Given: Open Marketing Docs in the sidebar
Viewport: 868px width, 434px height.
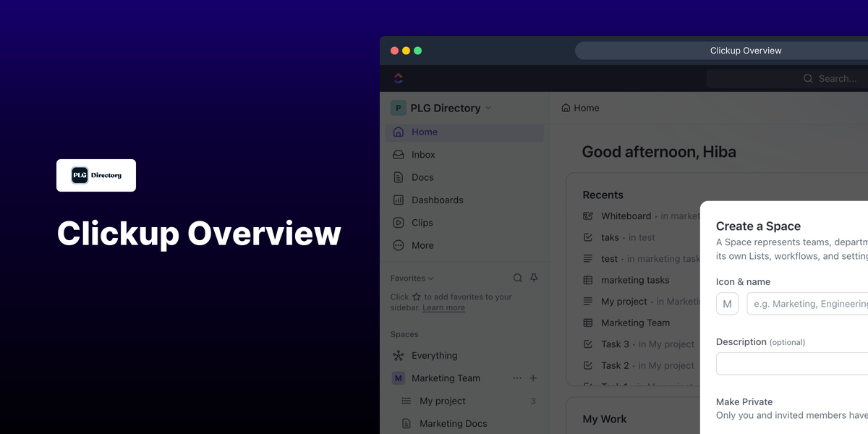Looking at the screenshot, I should 453,424.
